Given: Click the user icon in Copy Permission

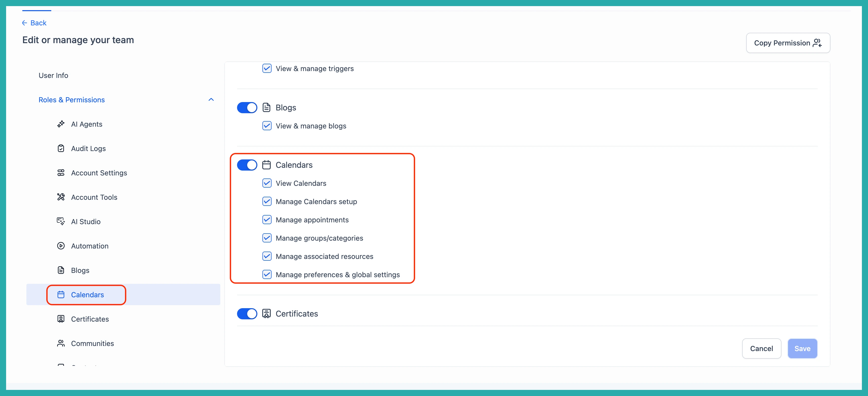Looking at the screenshot, I should [x=817, y=43].
